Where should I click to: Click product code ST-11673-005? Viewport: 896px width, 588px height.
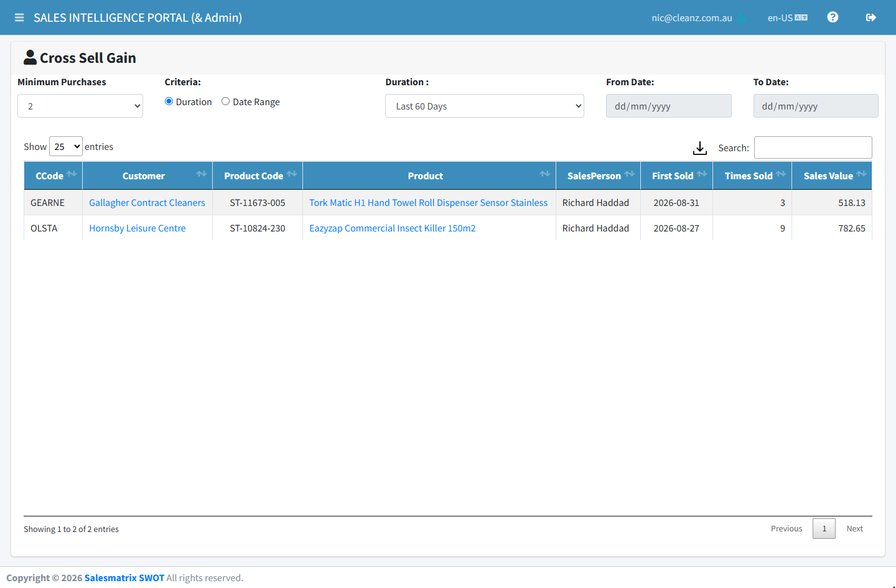(258, 203)
